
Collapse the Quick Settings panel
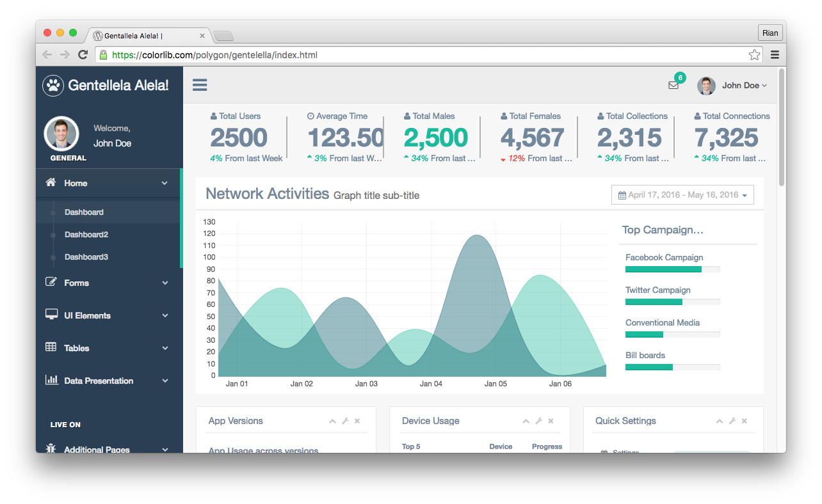coord(719,421)
